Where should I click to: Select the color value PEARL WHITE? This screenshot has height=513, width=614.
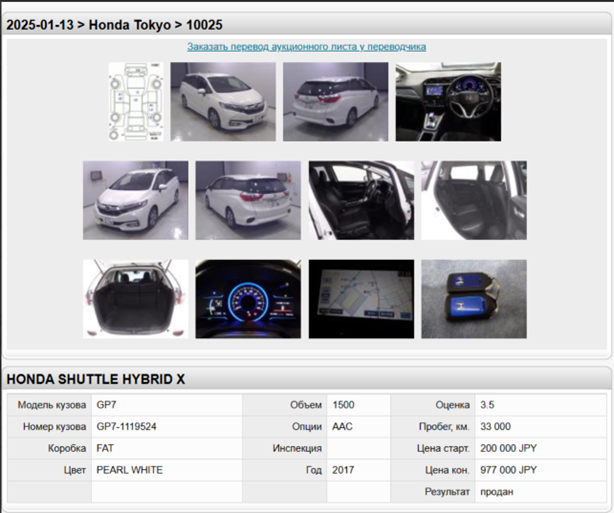point(129,470)
